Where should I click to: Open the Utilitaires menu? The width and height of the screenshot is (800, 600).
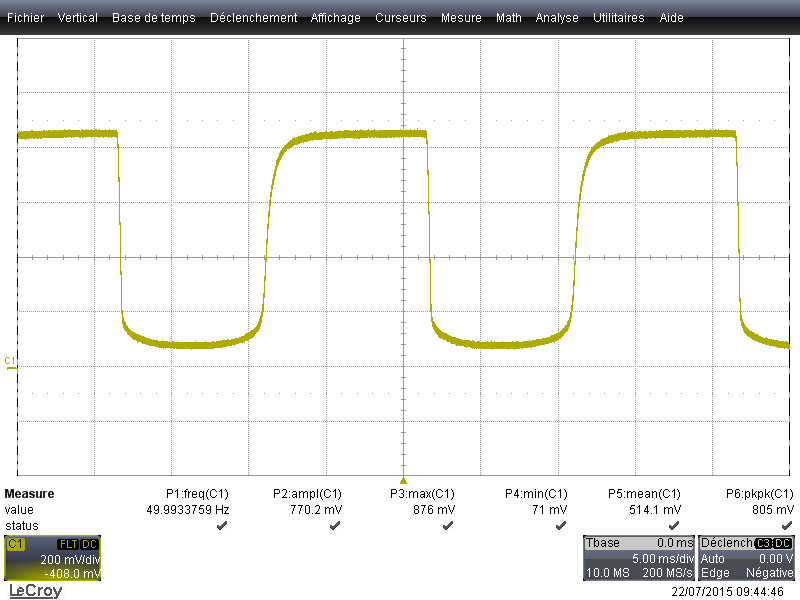tap(619, 18)
